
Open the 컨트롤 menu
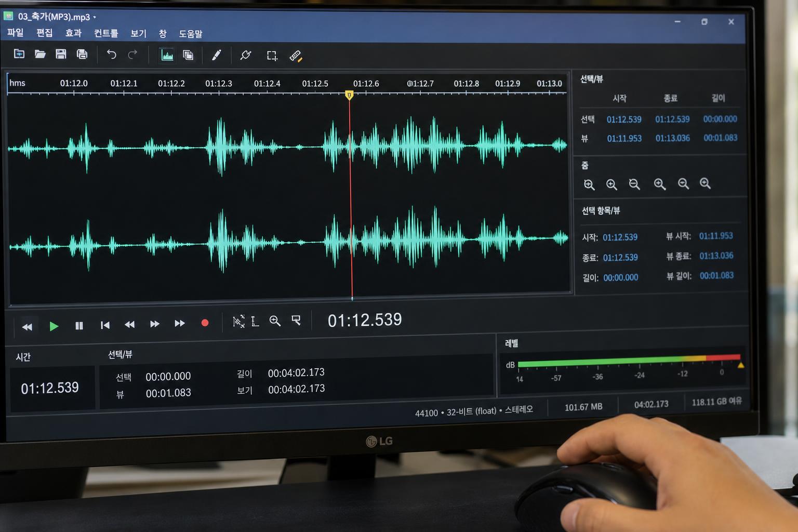(x=106, y=33)
